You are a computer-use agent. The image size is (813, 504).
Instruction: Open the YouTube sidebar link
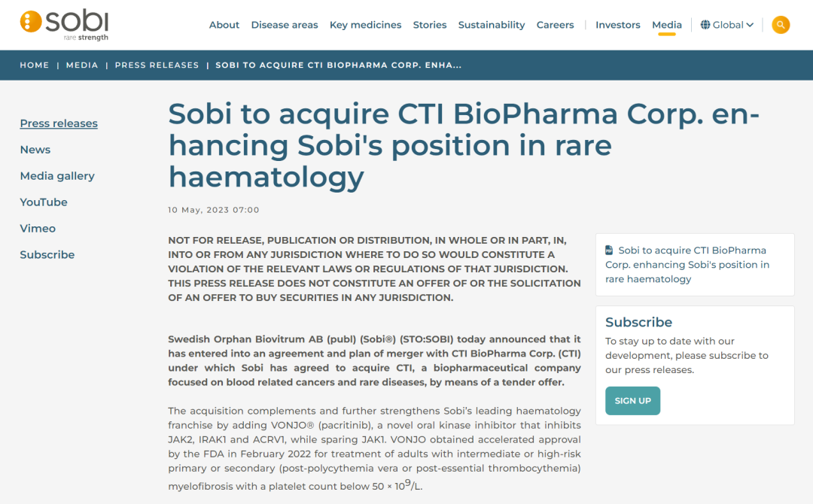(x=44, y=202)
